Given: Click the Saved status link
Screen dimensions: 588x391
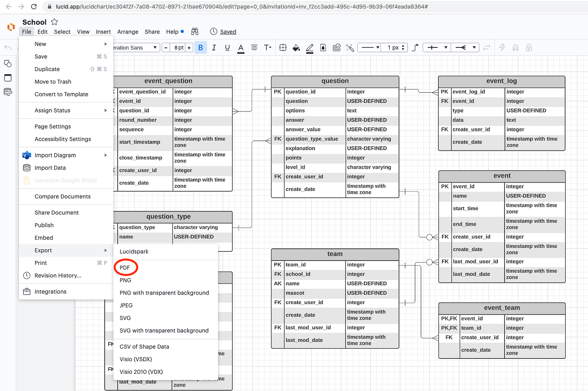Looking at the screenshot, I should (228, 31).
